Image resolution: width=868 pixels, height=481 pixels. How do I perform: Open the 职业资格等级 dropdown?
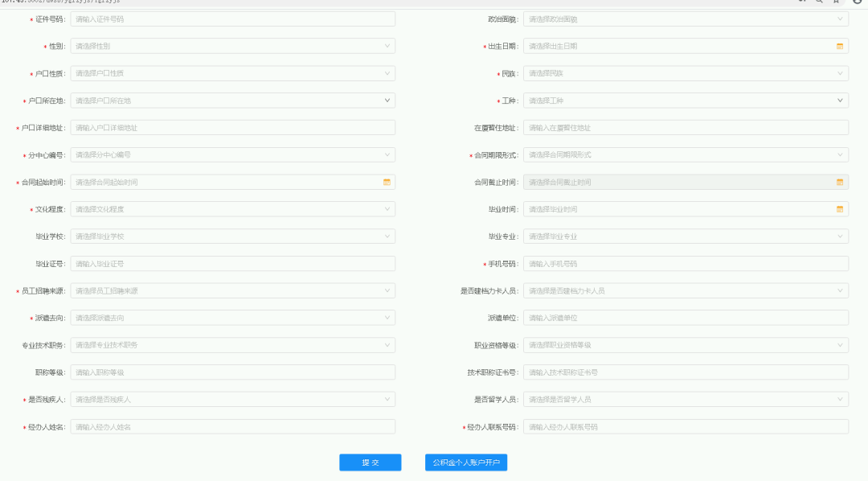click(x=686, y=345)
